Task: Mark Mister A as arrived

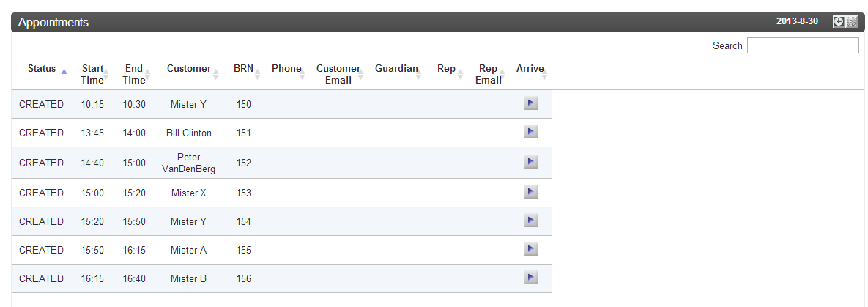Action: tap(530, 249)
